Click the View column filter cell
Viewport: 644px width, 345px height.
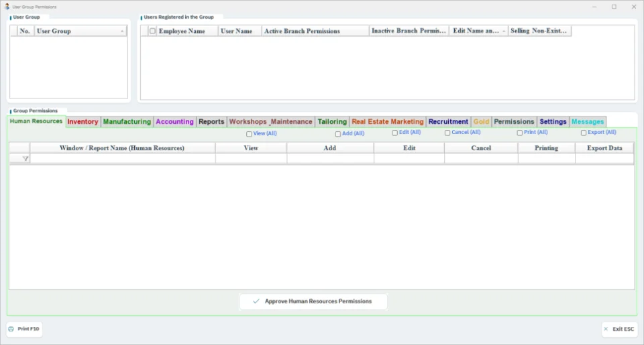(x=251, y=159)
